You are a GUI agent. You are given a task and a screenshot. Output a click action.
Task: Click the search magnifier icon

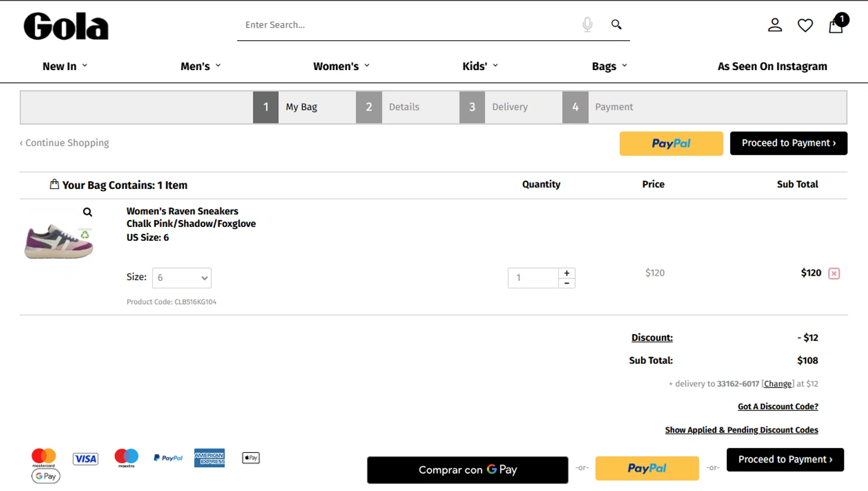point(616,24)
